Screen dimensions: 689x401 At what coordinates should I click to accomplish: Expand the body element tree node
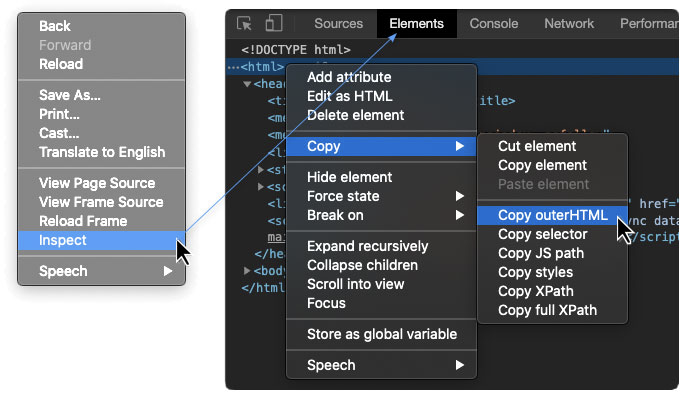247,271
